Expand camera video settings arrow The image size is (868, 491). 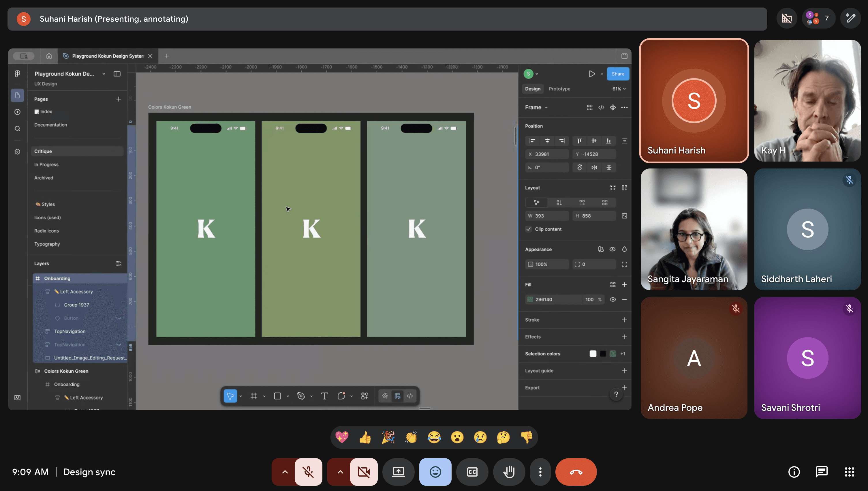340,472
